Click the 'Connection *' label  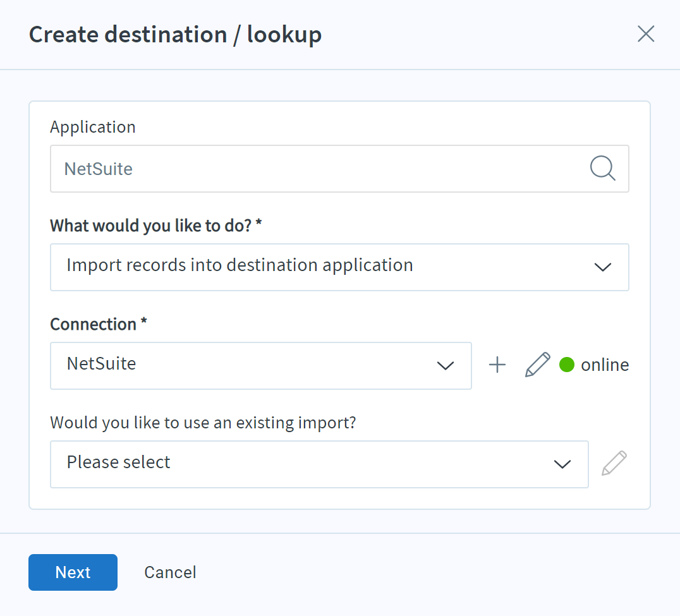(x=99, y=324)
